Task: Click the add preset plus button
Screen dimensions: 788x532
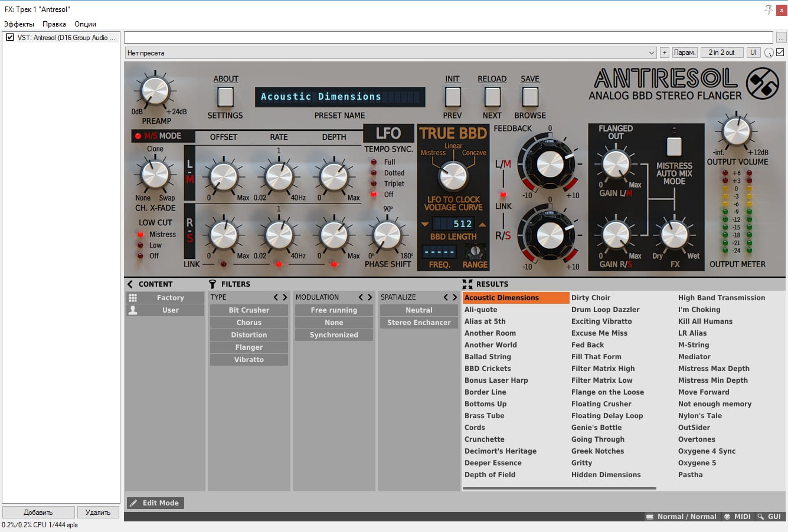Action: pos(664,52)
